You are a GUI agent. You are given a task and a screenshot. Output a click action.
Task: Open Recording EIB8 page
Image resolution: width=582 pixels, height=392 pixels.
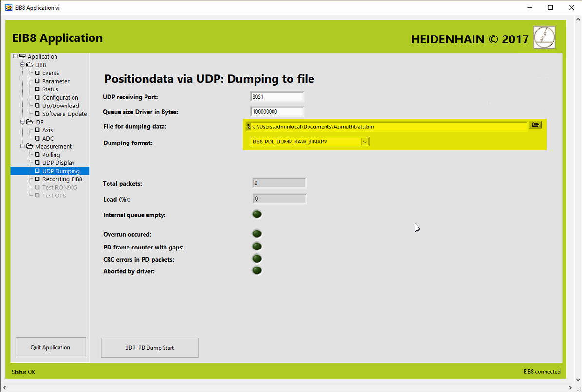(x=62, y=179)
